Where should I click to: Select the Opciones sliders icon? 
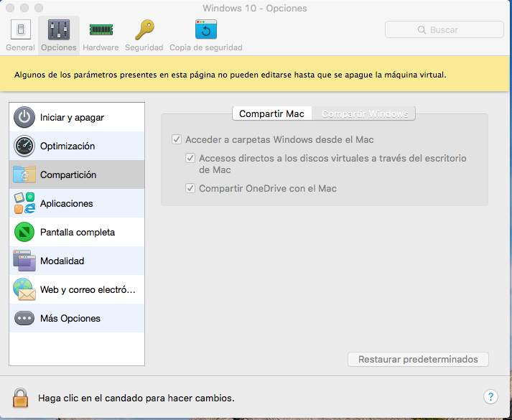tap(59, 29)
